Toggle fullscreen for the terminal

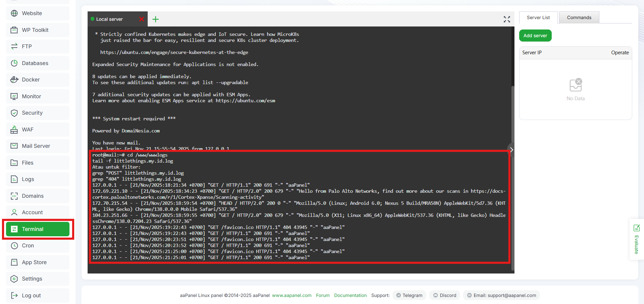click(507, 19)
